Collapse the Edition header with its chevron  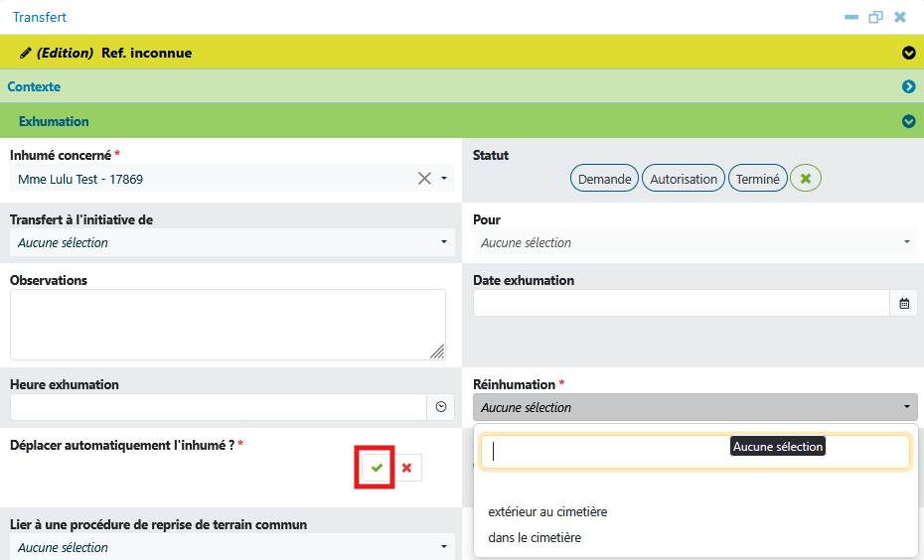tap(909, 53)
